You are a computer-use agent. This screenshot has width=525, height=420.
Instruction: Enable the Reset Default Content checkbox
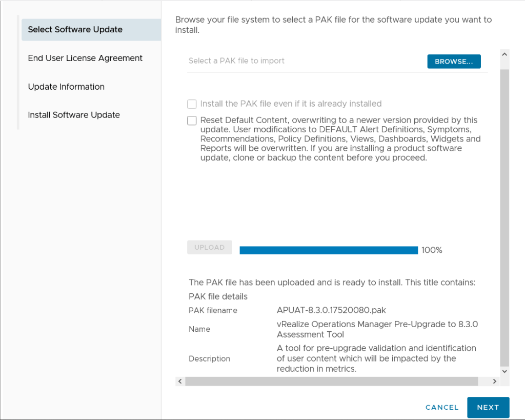coord(192,121)
